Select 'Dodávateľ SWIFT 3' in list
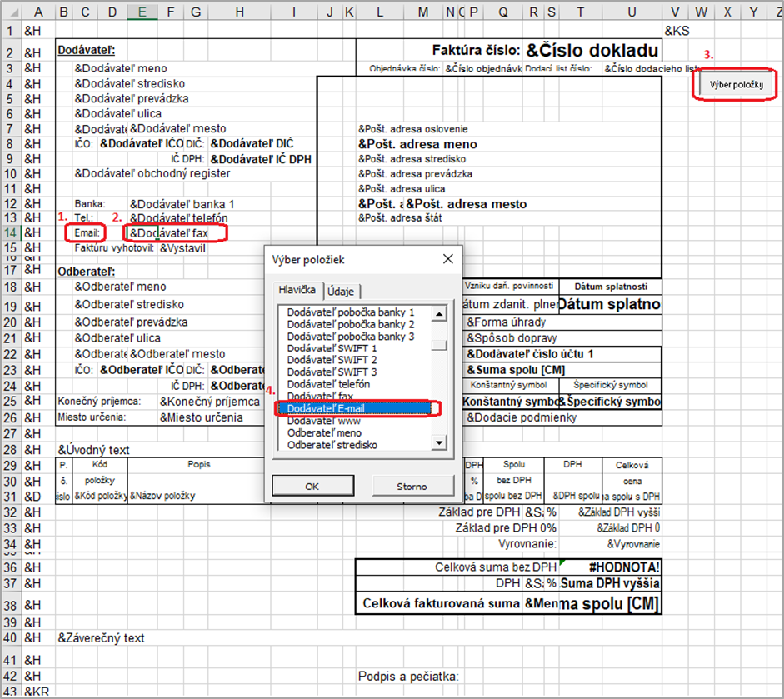 (332, 372)
